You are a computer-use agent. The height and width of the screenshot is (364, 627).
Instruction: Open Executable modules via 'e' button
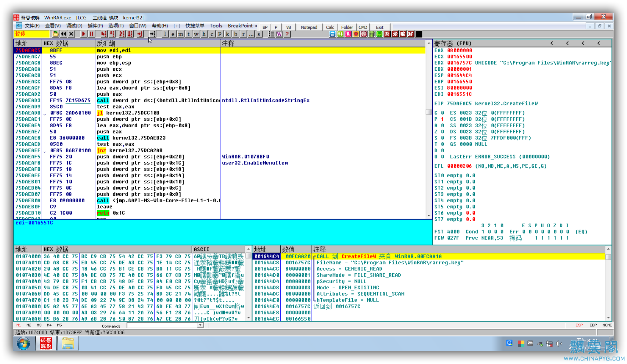click(173, 34)
